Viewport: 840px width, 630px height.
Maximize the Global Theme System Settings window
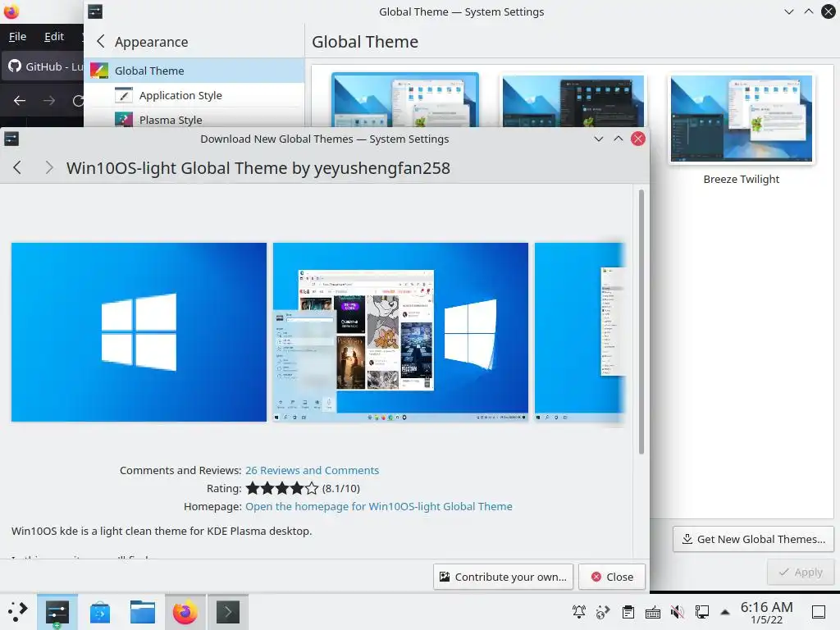pos(808,11)
